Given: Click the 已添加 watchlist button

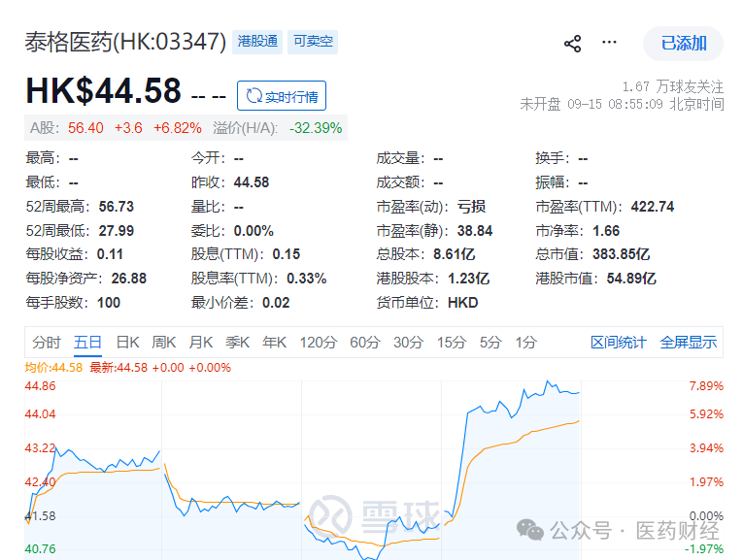Looking at the screenshot, I should pos(683,44).
